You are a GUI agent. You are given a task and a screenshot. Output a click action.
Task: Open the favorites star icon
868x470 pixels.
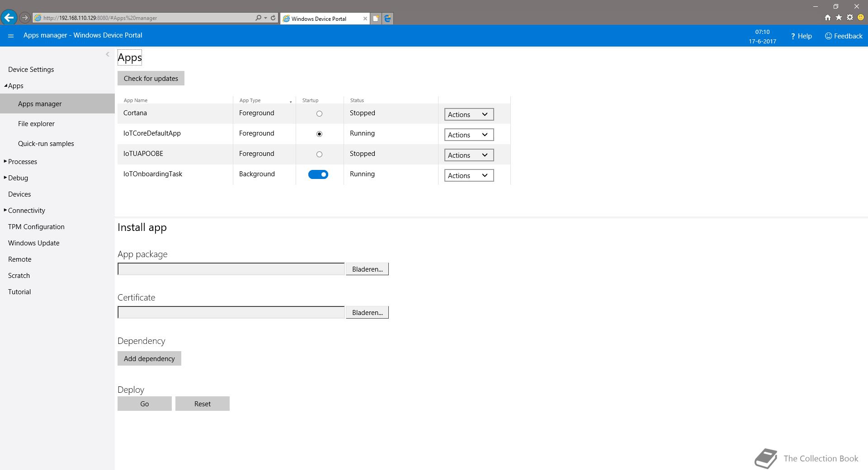pos(839,18)
